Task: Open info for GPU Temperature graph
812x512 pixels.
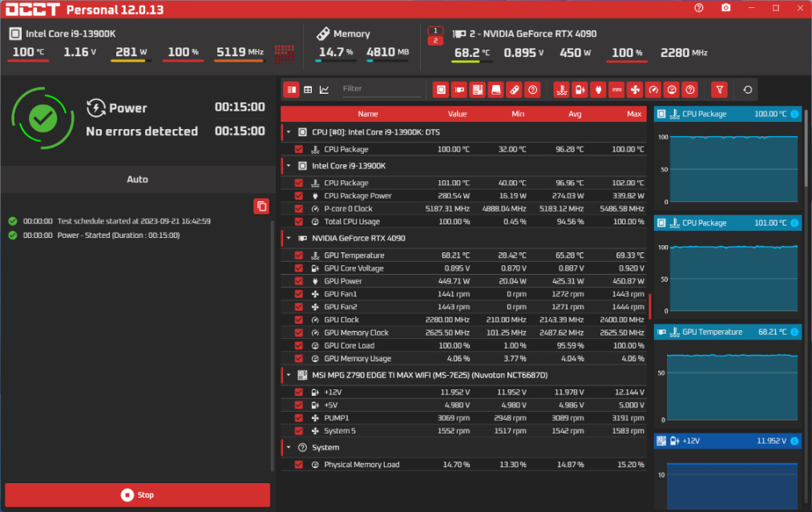Action: pyautogui.click(x=794, y=332)
